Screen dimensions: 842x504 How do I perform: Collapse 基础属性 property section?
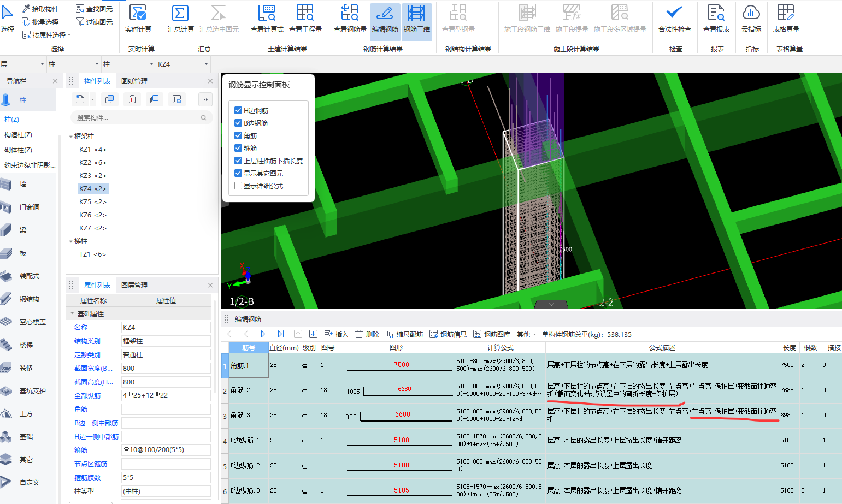pos(72,313)
